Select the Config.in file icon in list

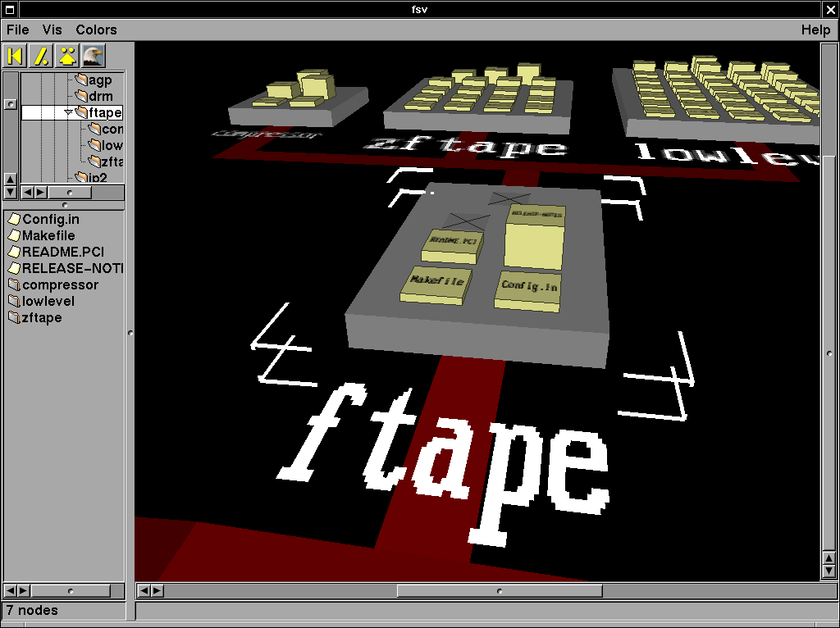14,220
